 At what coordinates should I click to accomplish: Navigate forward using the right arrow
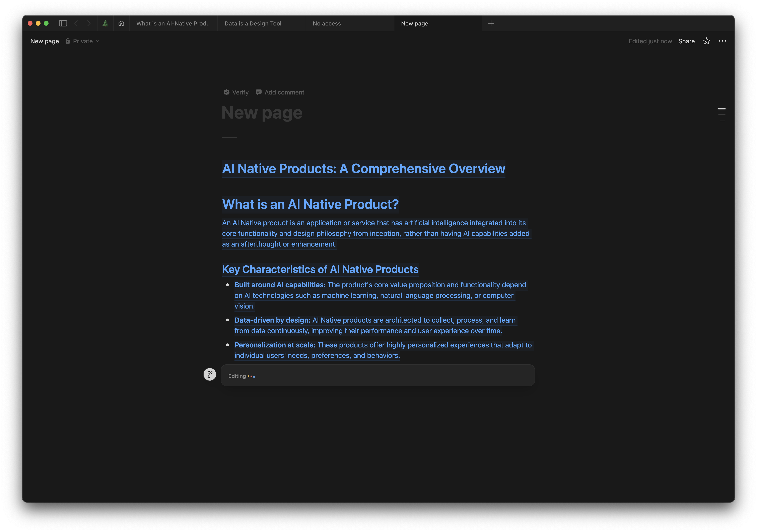tap(89, 23)
